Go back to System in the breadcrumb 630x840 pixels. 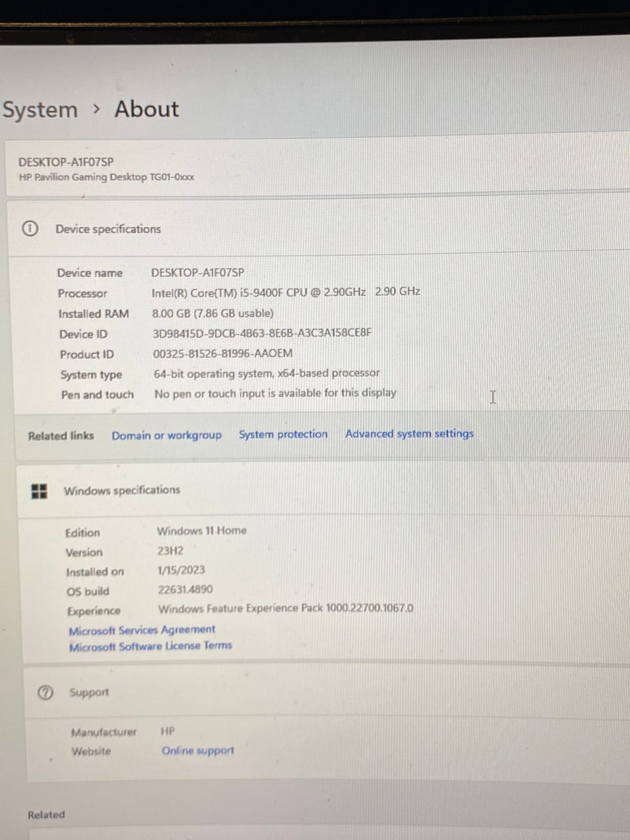pyautogui.click(x=40, y=110)
